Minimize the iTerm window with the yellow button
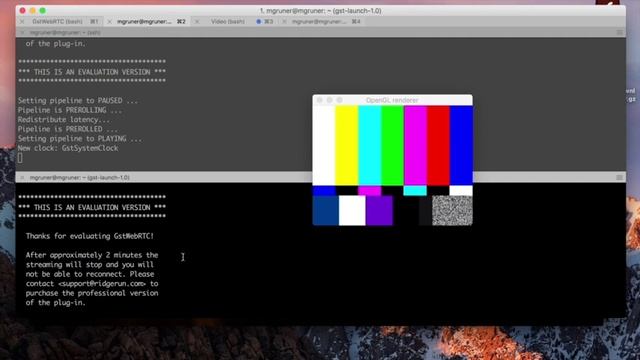Image resolution: width=640 pixels, height=360 pixels. click(33, 11)
